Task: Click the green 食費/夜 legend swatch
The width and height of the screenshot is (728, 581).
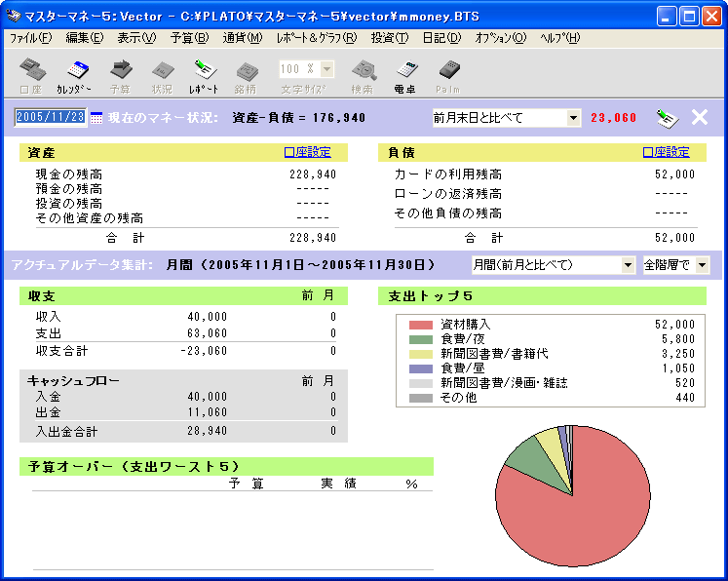Action: click(421, 339)
